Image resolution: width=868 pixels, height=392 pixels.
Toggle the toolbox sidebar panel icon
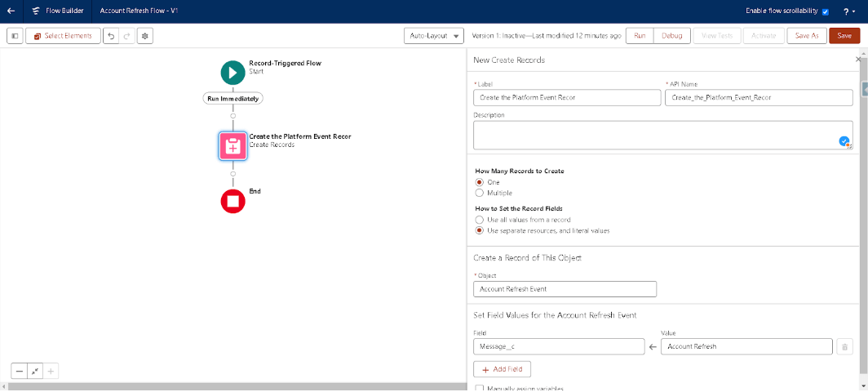(15, 35)
